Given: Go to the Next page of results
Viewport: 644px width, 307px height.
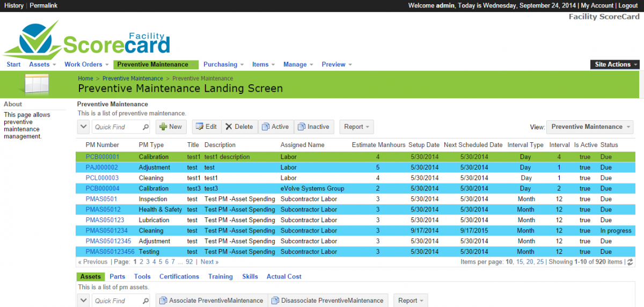Looking at the screenshot, I should pos(209,262).
